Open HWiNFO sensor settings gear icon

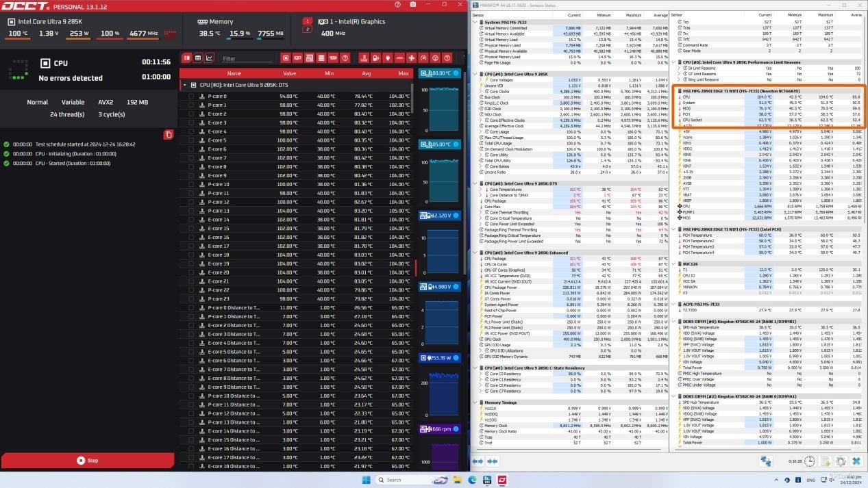[x=841, y=461]
